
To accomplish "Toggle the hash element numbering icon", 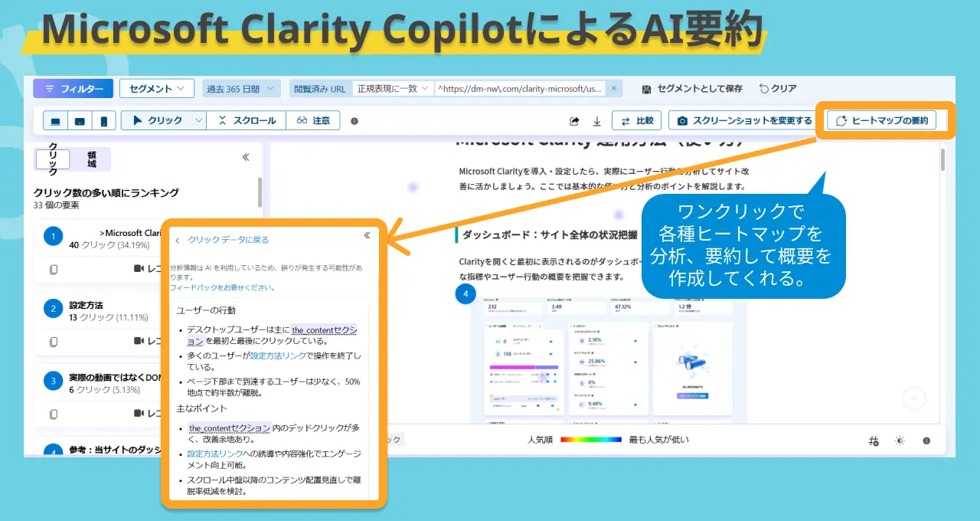I will (874, 441).
